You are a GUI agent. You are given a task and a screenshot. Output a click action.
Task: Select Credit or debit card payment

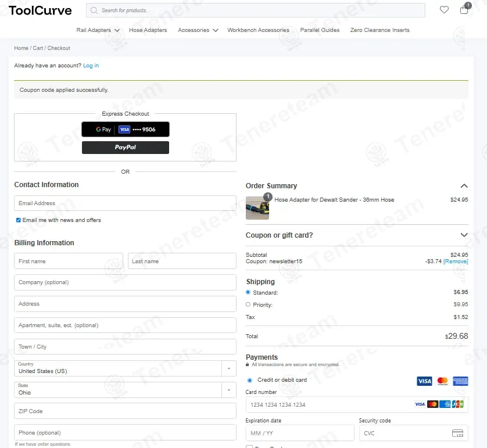[250, 380]
